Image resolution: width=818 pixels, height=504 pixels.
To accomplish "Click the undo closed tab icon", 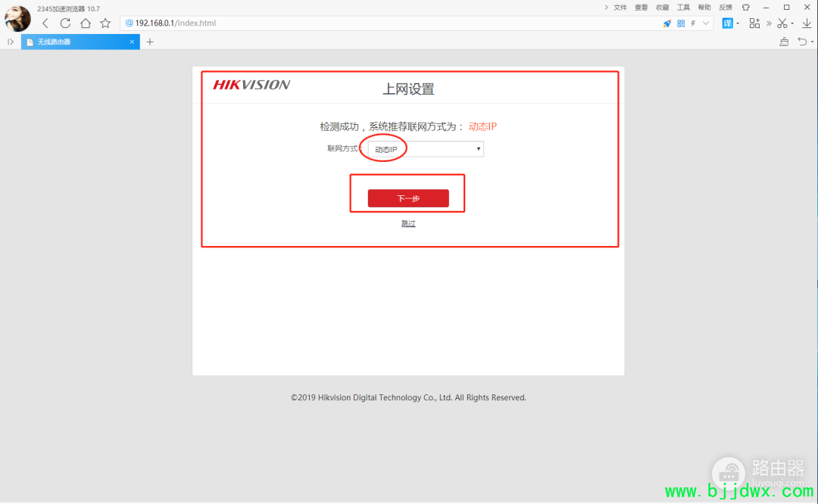I will (802, 42).
